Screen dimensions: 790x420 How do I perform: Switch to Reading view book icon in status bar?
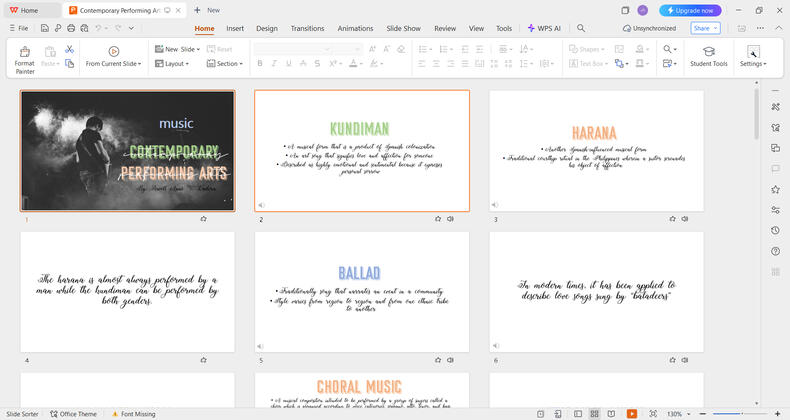coord(611,413)
